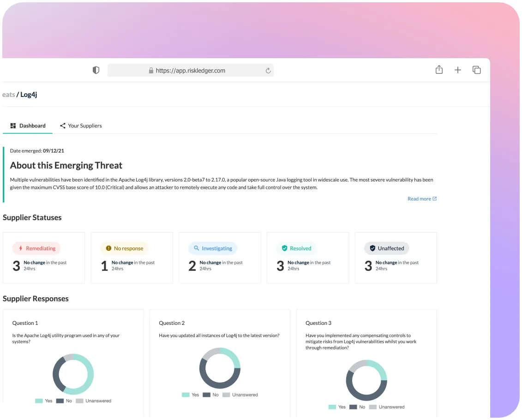Screen dimensions: 522x420
Task: Click the share icon beside Your Suppliers
Action: click(x=63, y=126)
